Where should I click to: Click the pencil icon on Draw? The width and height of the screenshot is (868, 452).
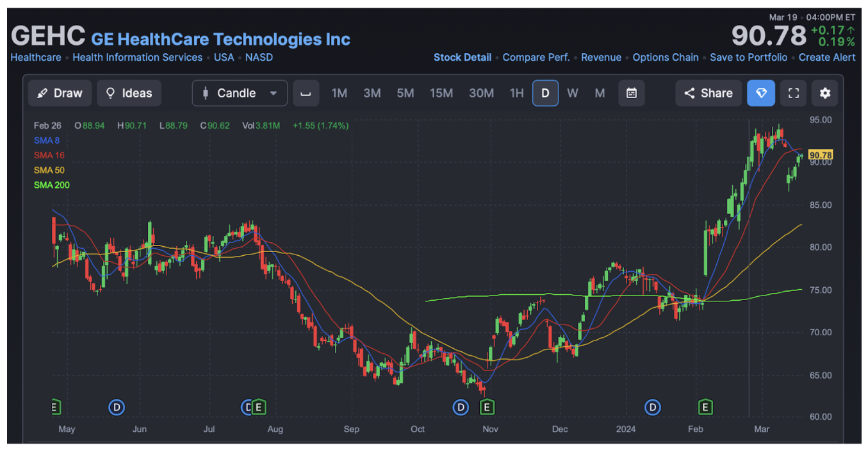click(x=42, y=94)
